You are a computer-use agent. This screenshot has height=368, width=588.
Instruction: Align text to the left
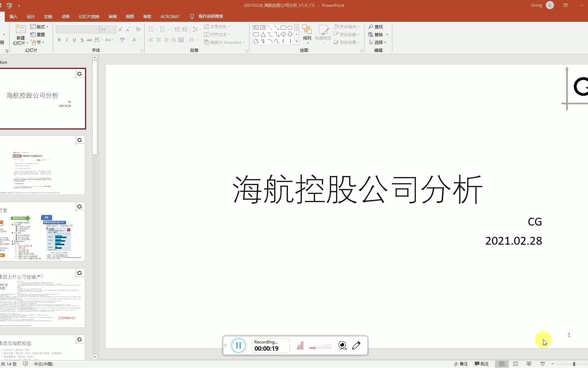click(151, 40)
